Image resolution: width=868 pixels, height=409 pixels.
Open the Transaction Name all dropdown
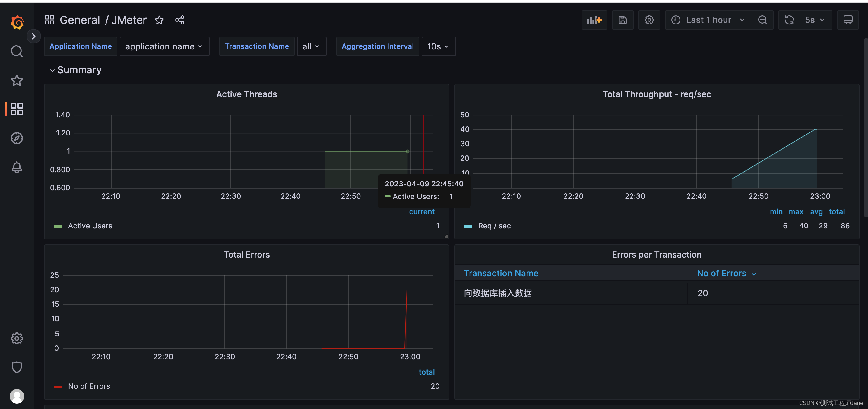(x=311, y=46)
